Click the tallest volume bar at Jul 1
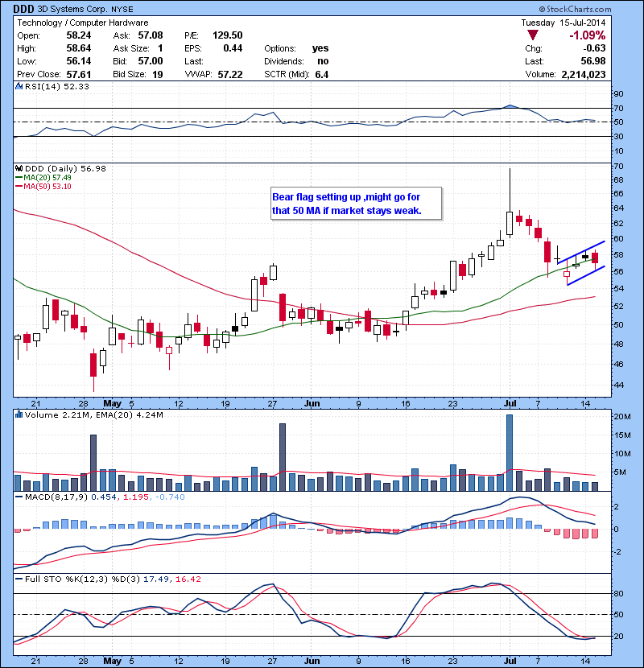644x668 pixels. 510,453
